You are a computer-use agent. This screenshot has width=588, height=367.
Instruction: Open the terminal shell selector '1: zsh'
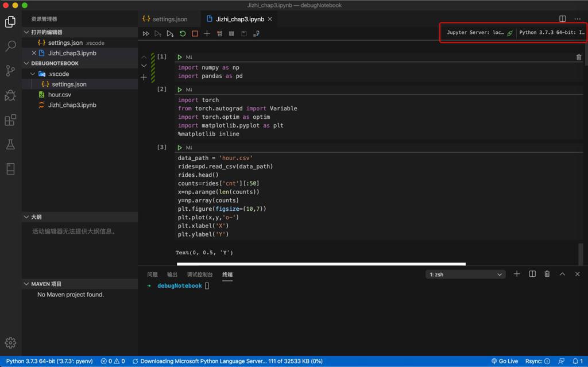pos(465,275)
